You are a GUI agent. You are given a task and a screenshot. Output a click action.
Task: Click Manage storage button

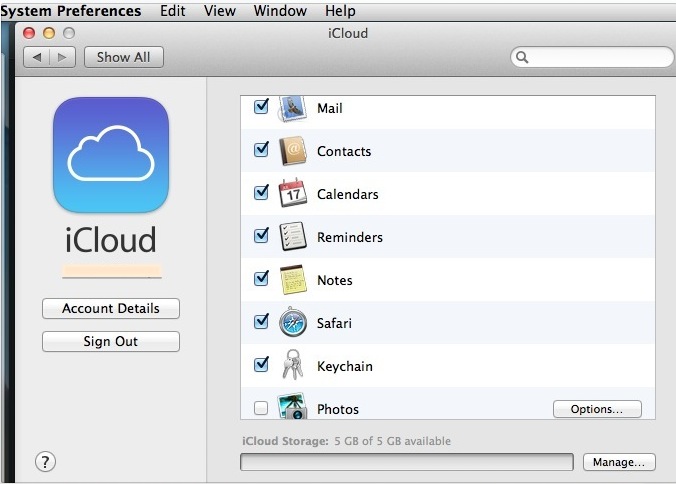(619, 462)
